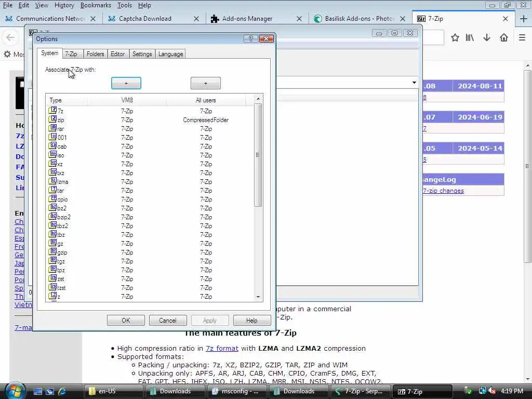Open the browser hamburger menu

[522, 37]
